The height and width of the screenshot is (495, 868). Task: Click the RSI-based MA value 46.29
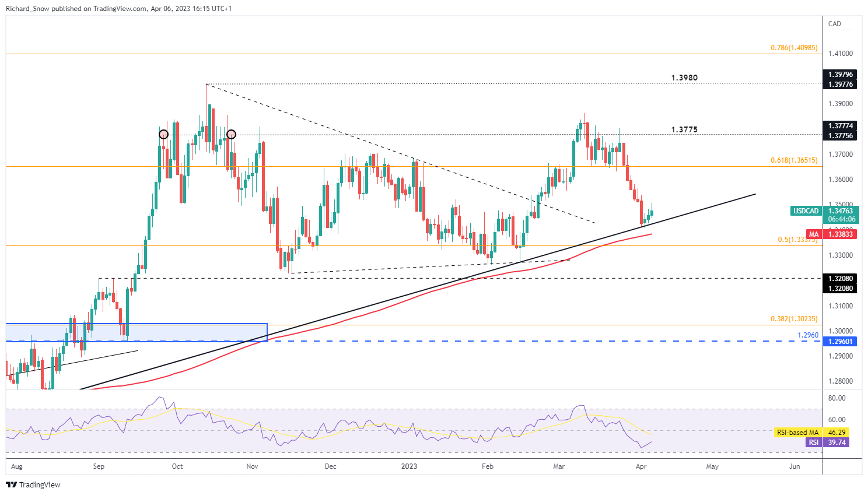coord(836,433)
